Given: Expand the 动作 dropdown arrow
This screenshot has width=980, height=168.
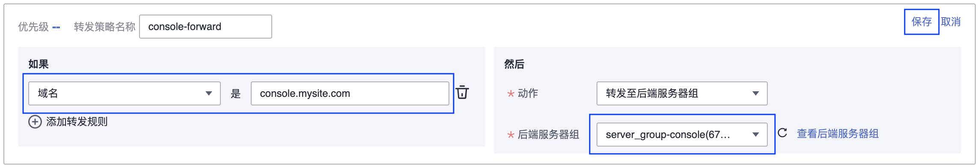Looking at the screenshot, I should tap(756, 93).
